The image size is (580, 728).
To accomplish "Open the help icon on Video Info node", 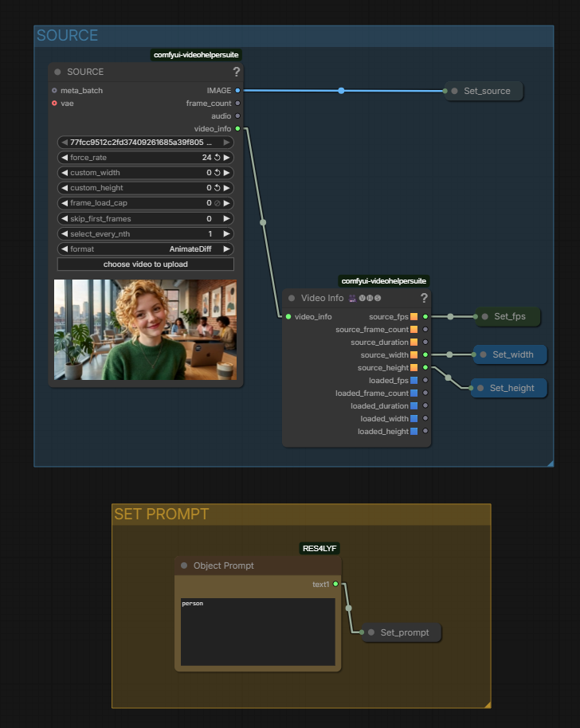I will (424, 298).
